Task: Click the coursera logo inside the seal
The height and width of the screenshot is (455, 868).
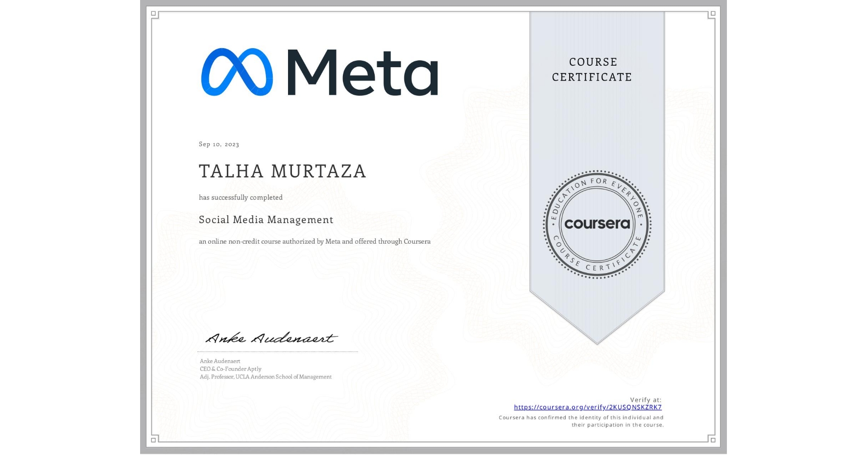Action: [597, 224]
